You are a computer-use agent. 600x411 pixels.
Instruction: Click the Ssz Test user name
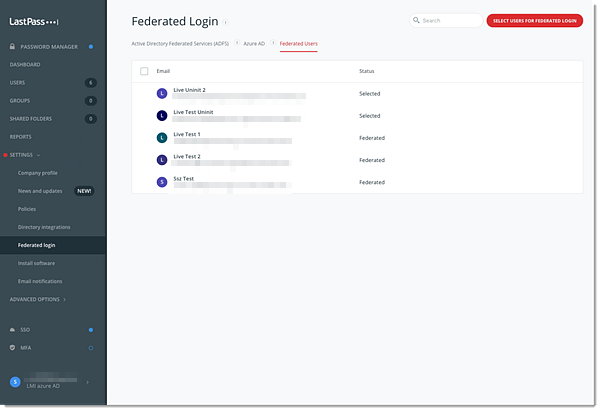point(184,179)
